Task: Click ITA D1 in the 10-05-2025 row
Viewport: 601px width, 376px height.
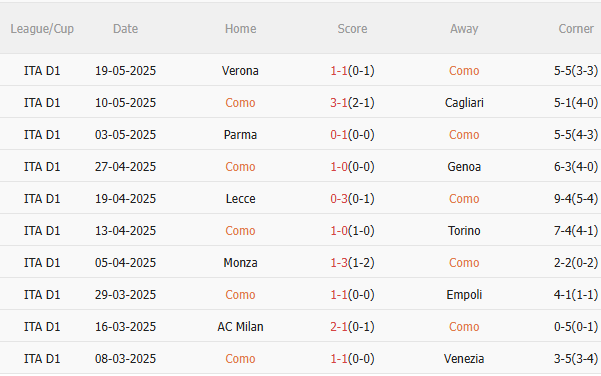Action: click(x=42, y=103)
